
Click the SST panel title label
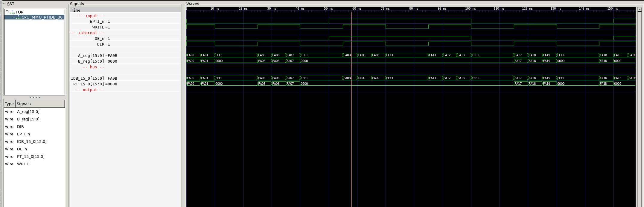(x=11, y=4)
